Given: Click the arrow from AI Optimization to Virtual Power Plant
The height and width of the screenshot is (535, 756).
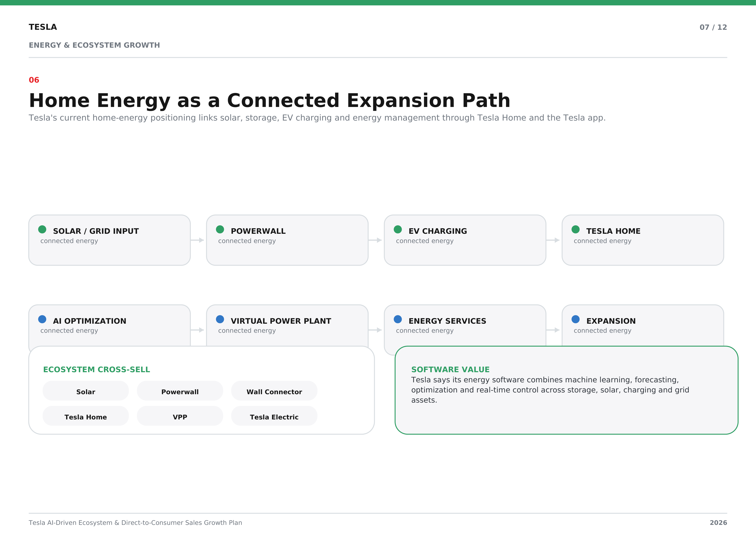Looking at the screenshot, I should (x=198, y=330).
